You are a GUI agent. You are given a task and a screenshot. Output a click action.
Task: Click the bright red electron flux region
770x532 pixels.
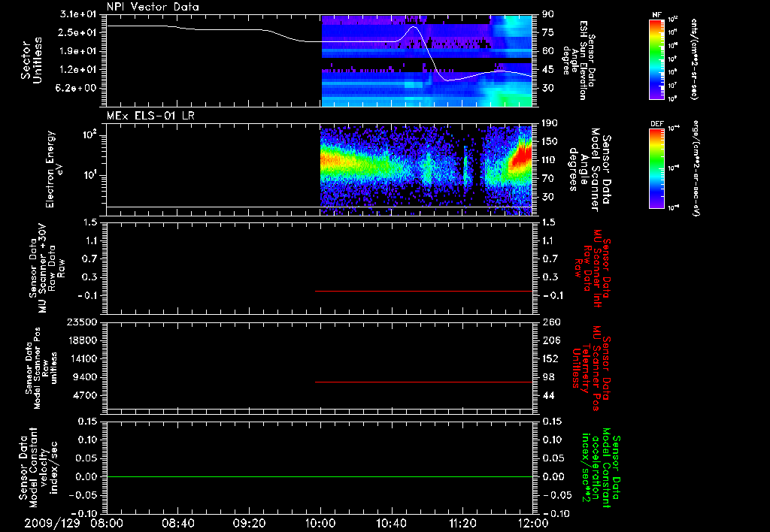point(522,156)
